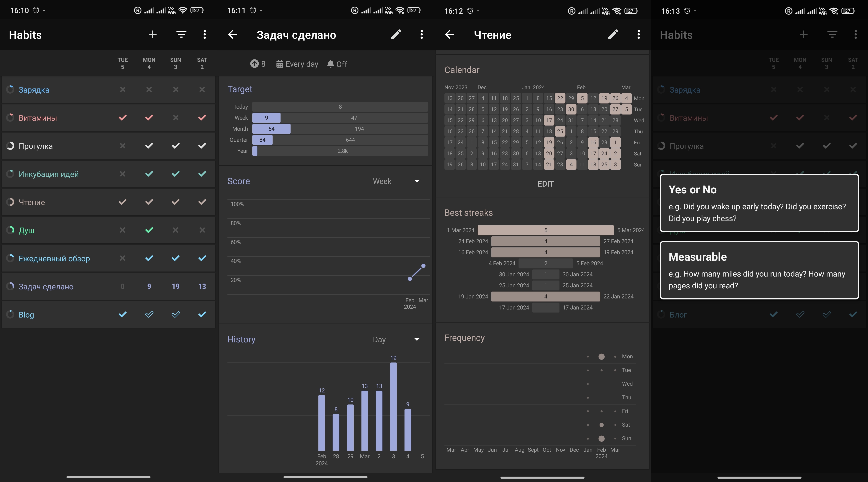Open the Blog habit from list
868x482 pixels.
tap(108, 315)
